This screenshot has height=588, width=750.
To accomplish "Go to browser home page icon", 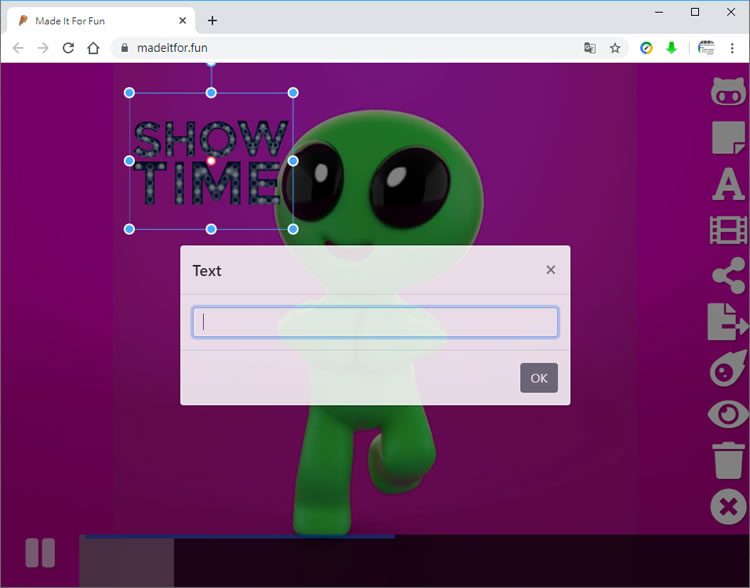I will coord(93,48).
